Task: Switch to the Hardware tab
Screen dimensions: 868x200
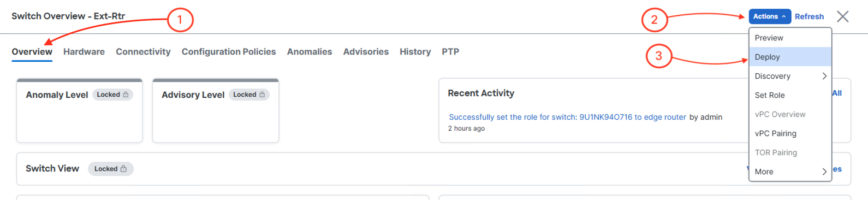Action: pos(84,52)
